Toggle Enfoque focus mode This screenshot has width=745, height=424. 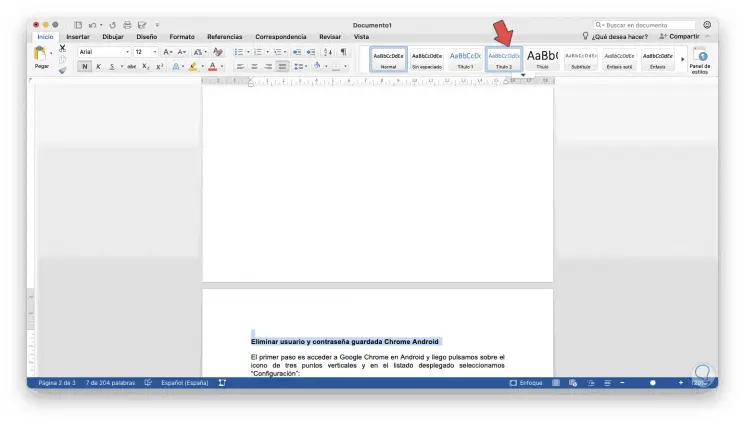click(x=526, y=383)
